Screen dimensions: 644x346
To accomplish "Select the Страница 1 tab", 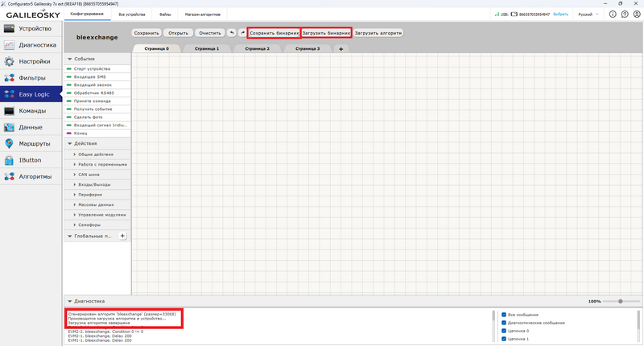I will (x=207, y=48).
